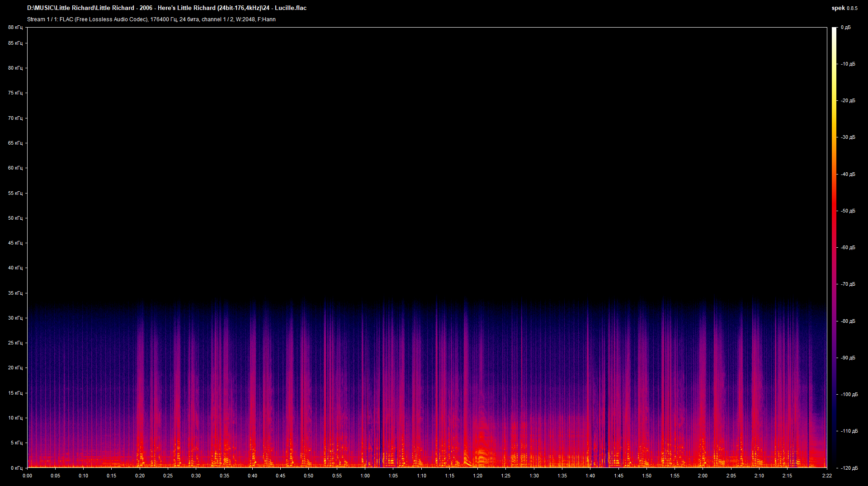This screenshot has height=486, width=868.
Task: Click the 1:20 time axis marker
Action: coord(477,476)
